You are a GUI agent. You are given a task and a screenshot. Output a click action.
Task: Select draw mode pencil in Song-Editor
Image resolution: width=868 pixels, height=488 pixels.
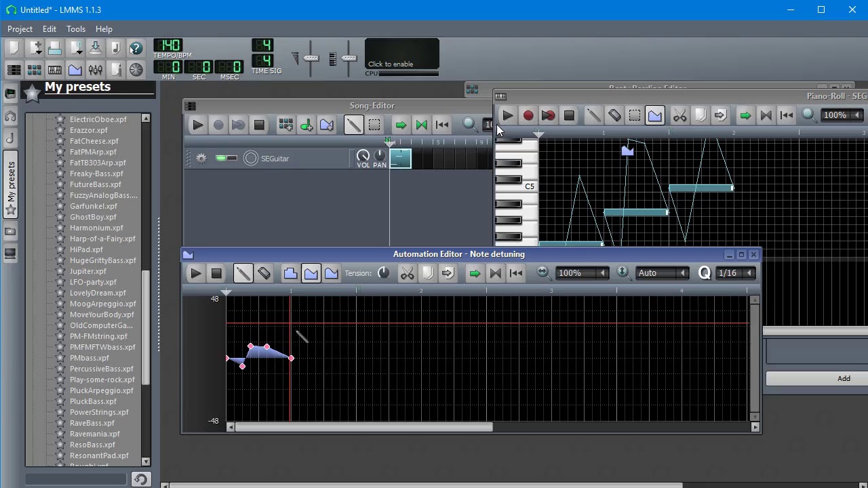[x=353, y=125]
